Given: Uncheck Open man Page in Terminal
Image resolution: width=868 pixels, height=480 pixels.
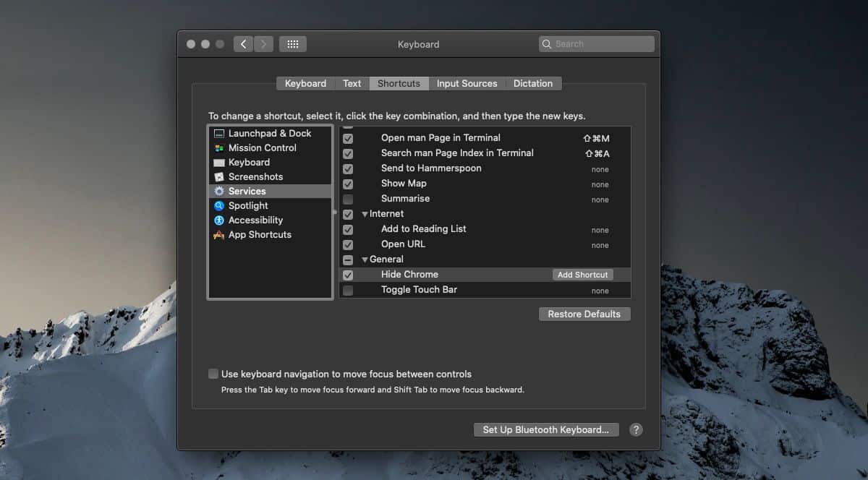Looking at the screenshot, I should 348,138.
